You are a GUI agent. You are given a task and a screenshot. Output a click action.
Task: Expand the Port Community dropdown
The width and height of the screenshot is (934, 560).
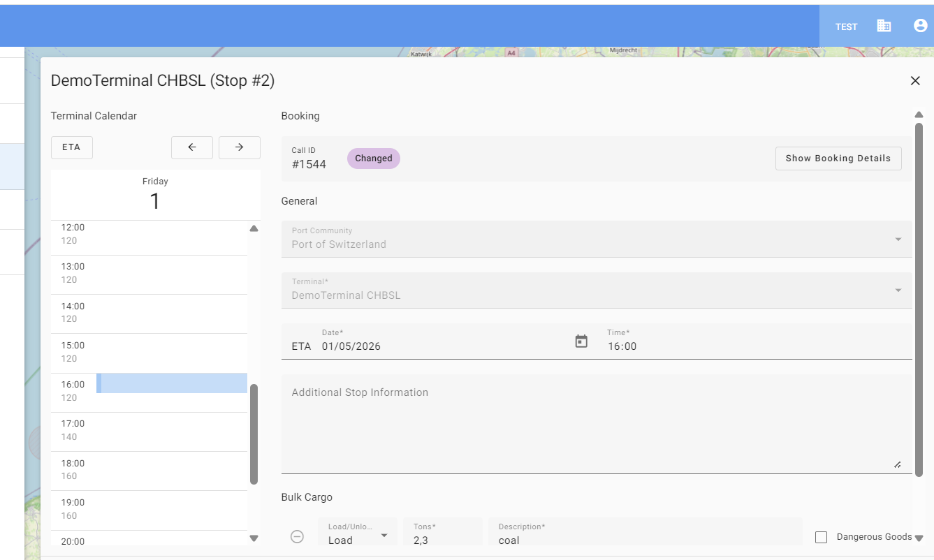tap(898, 240)
